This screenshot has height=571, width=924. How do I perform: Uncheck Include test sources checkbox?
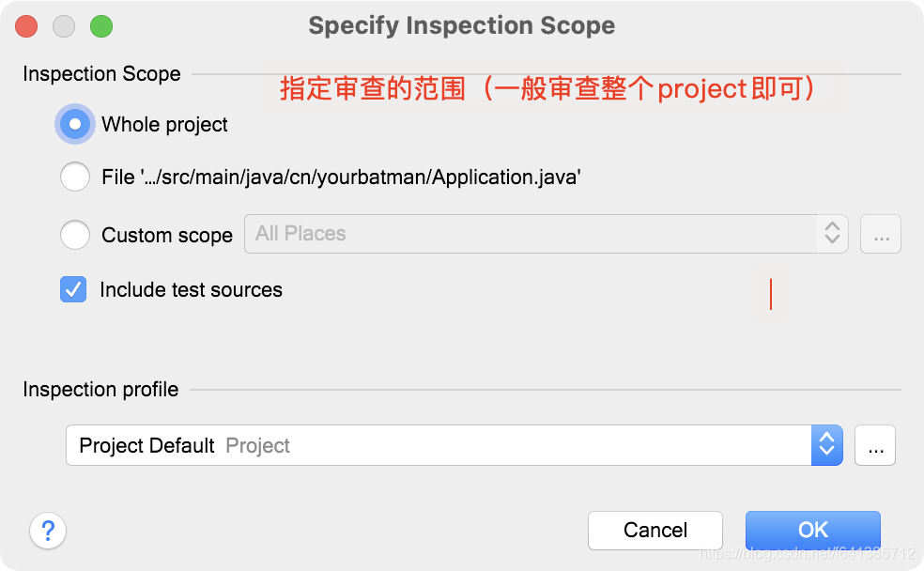(x=73, y=290)
